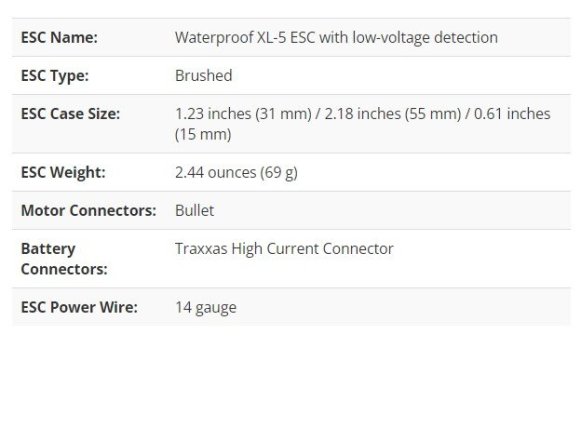Click the ESC Name label
Viewport: 581px width, 441px height.
click(x=59, y=37)
